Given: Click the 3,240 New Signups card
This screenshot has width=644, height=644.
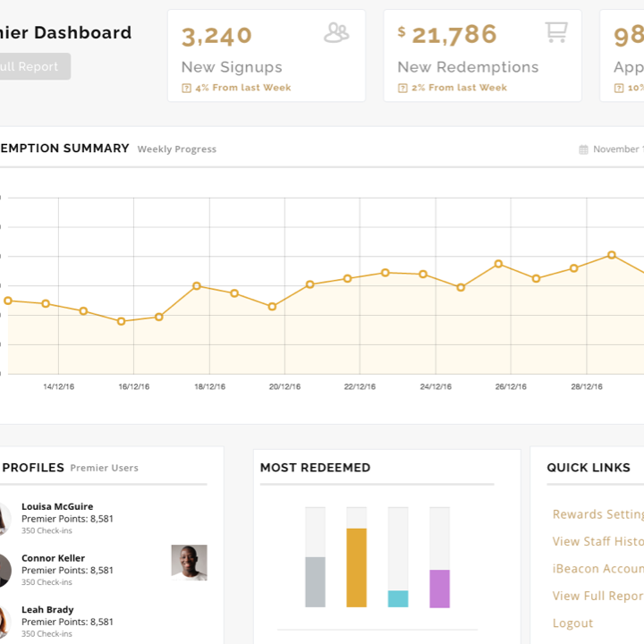Looking at the screenshot, I should [266, 55].
